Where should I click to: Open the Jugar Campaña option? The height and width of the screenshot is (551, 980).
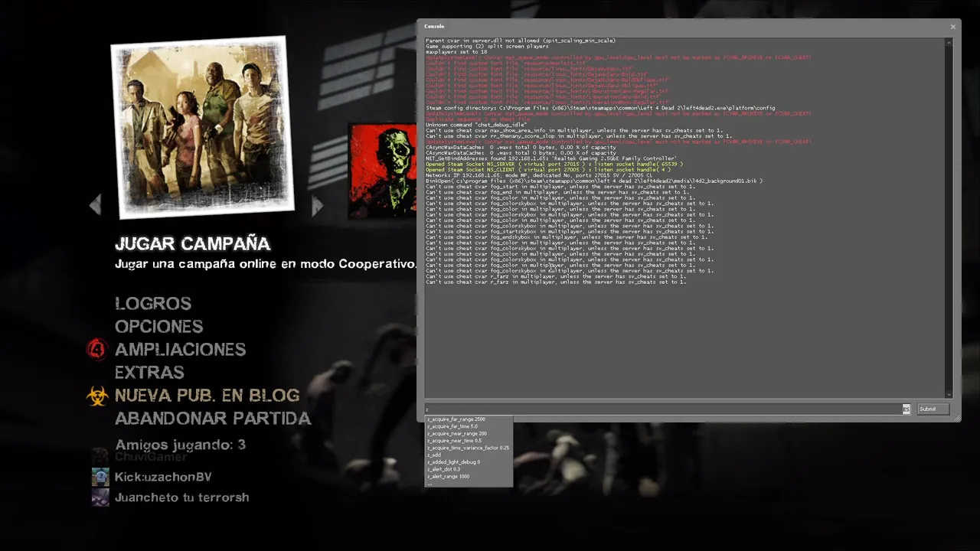coord(192,243)
